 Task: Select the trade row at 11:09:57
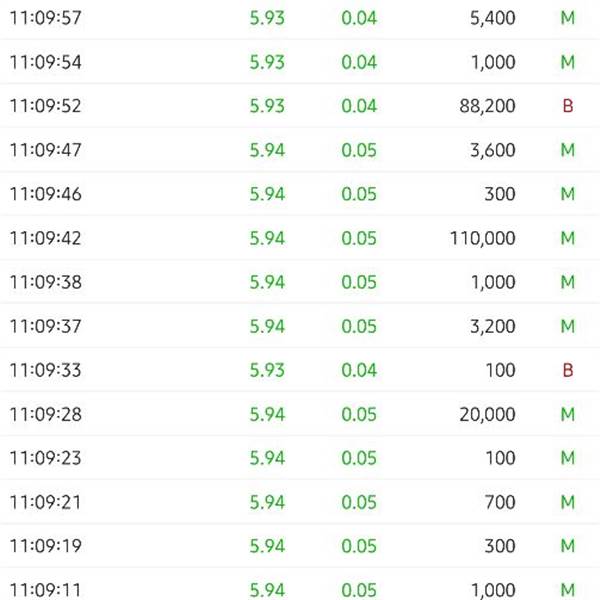[300, 18]
